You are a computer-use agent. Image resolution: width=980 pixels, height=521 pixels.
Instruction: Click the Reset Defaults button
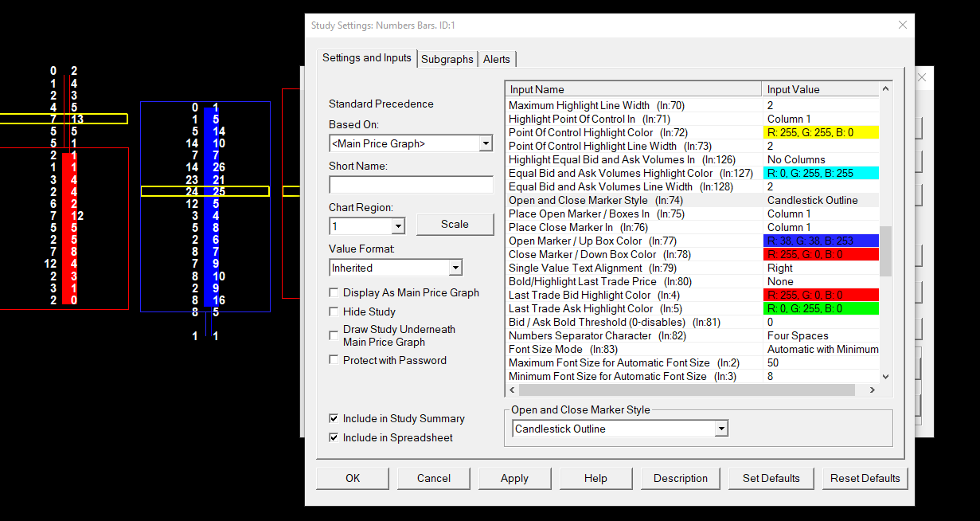click(x=865, y=478)
